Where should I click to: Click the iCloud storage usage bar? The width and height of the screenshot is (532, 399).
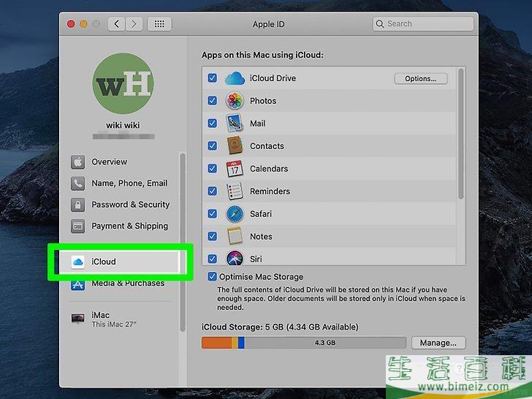(304, 343)
